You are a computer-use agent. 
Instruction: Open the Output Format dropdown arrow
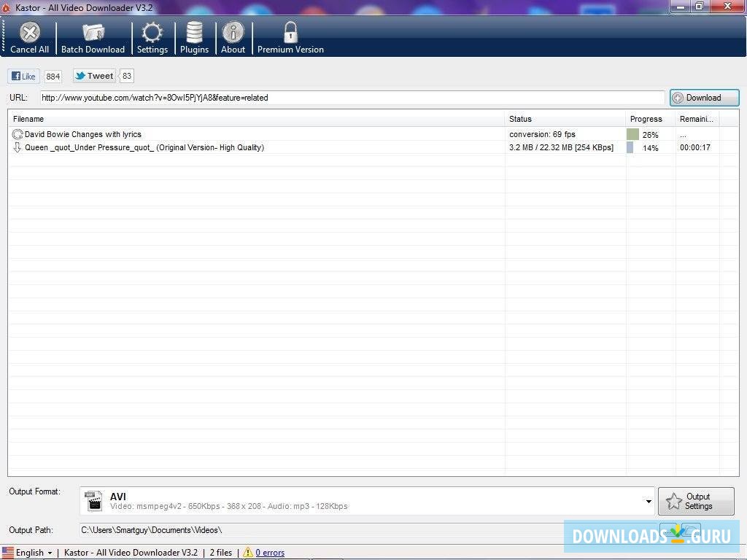pos(648,501)
